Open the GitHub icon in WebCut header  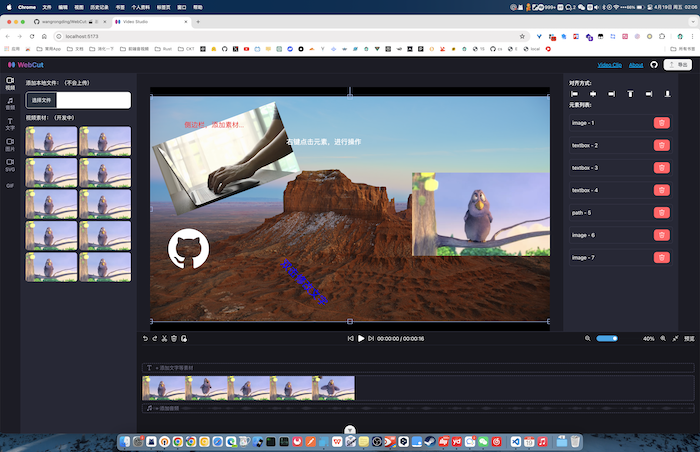(654, 65)
